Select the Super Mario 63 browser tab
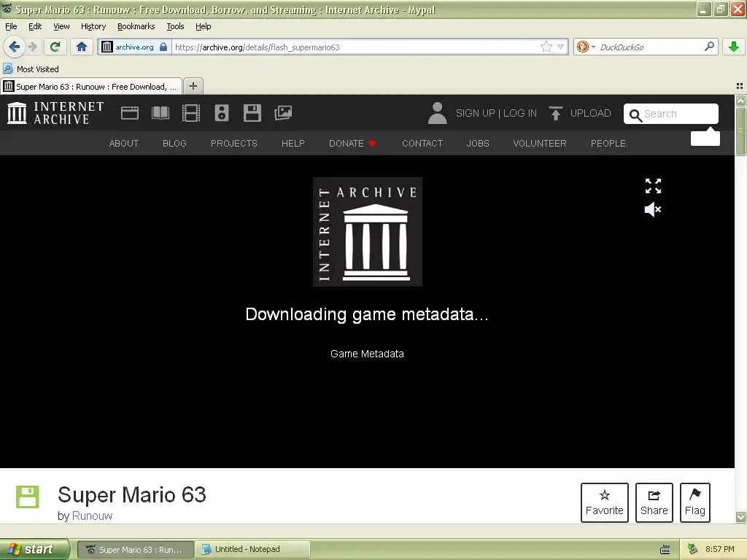 [91, 87]
